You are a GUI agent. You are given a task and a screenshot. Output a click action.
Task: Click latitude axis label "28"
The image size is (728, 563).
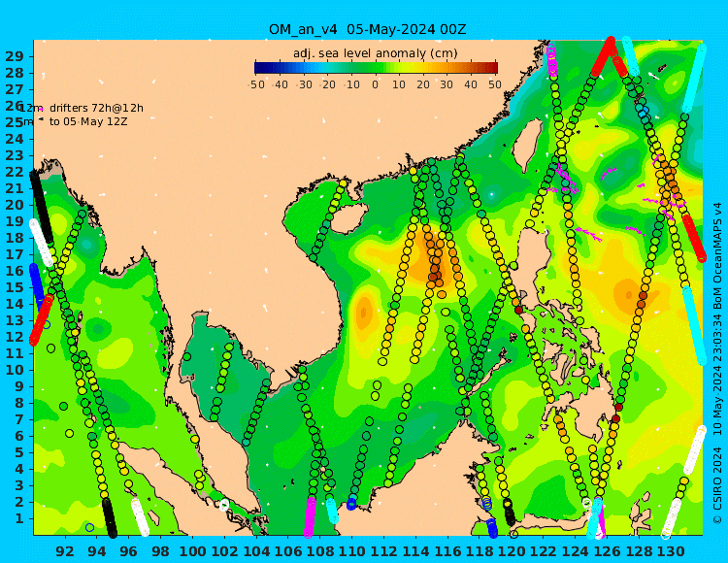click(14, 73)
